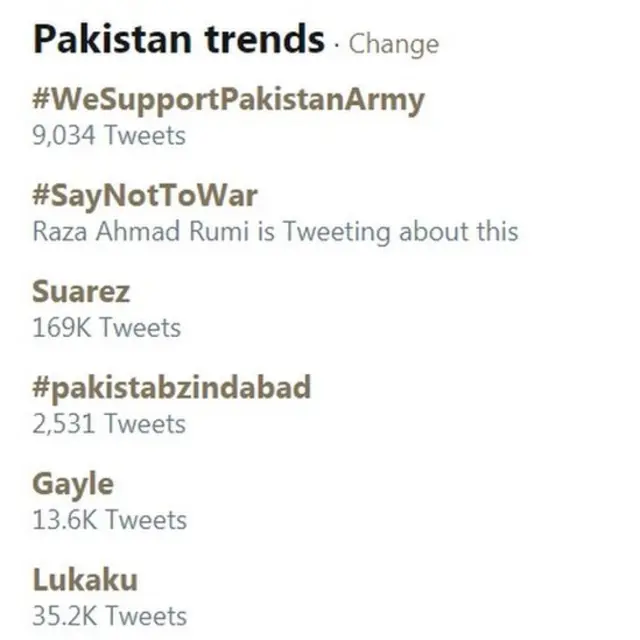Screen dimensions: 640x640
Task: Click the word Tweets after 169K
Action: 142,327
